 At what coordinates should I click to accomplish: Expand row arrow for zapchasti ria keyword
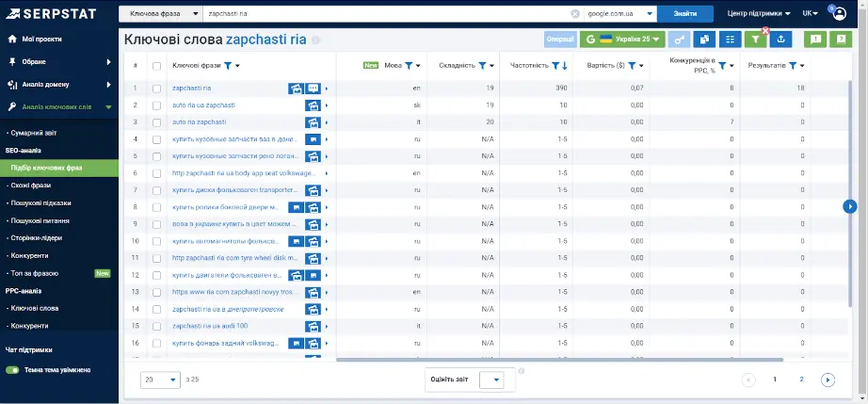pos(327,88)
